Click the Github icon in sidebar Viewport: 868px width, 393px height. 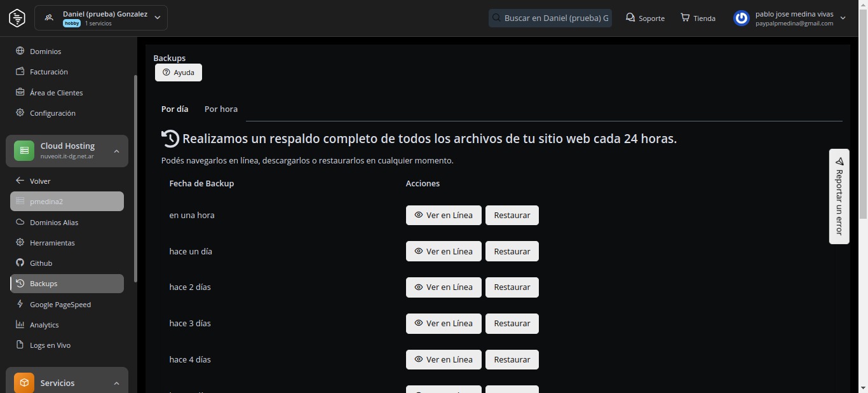coord(20,263)
